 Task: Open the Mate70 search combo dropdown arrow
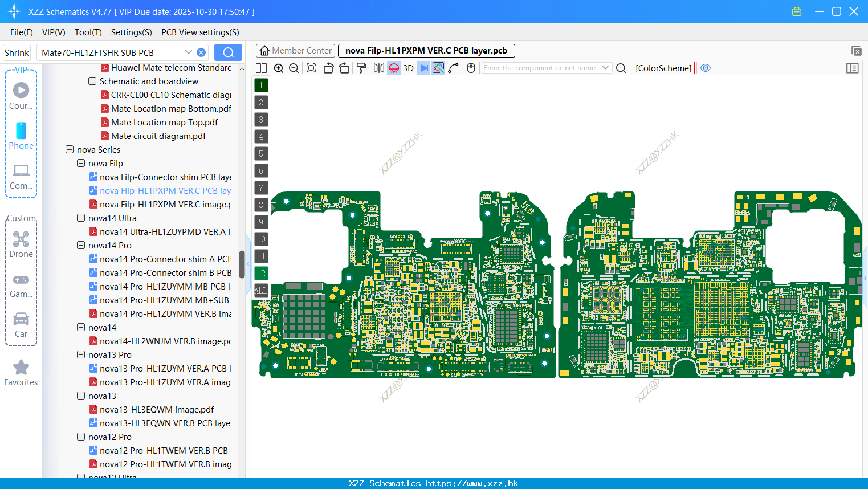click(x=189, y=52)
